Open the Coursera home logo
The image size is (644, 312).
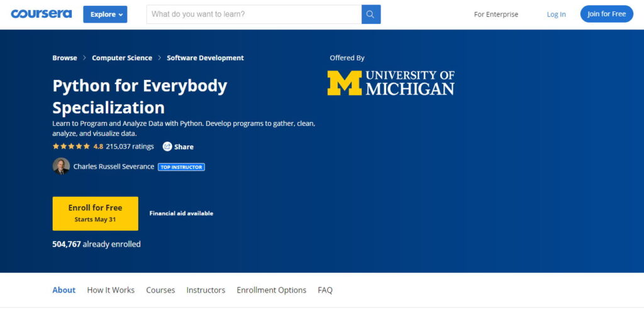(x=41, y=14)
